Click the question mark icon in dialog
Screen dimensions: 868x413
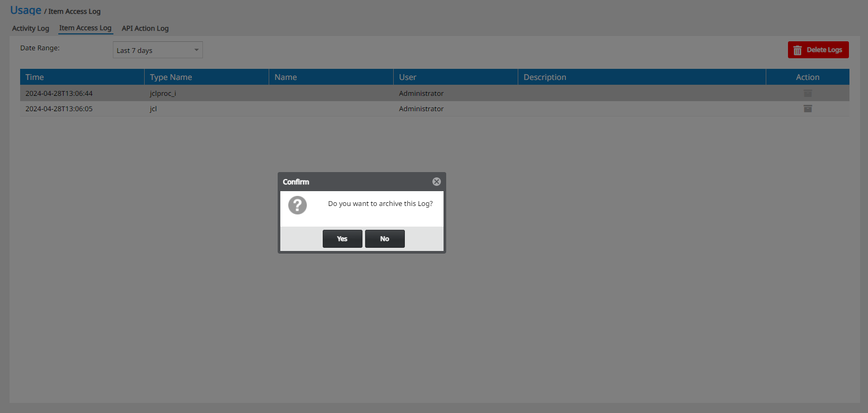(297, 205)
